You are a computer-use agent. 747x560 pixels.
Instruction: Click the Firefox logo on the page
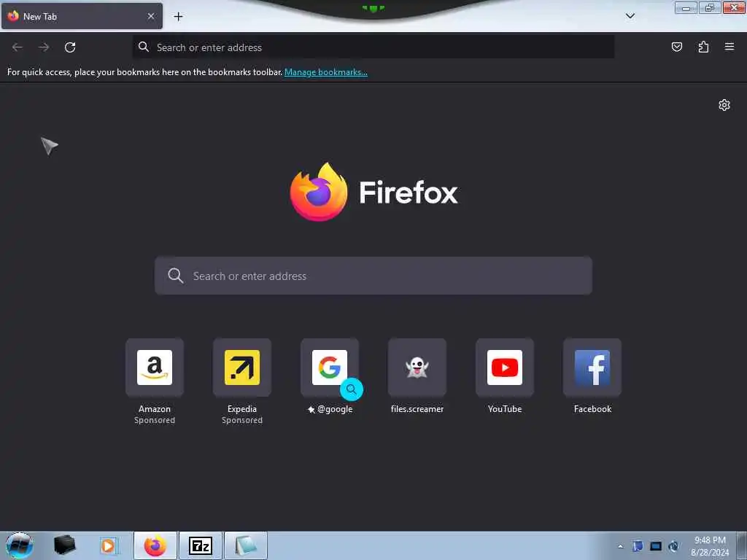[319, 192]
